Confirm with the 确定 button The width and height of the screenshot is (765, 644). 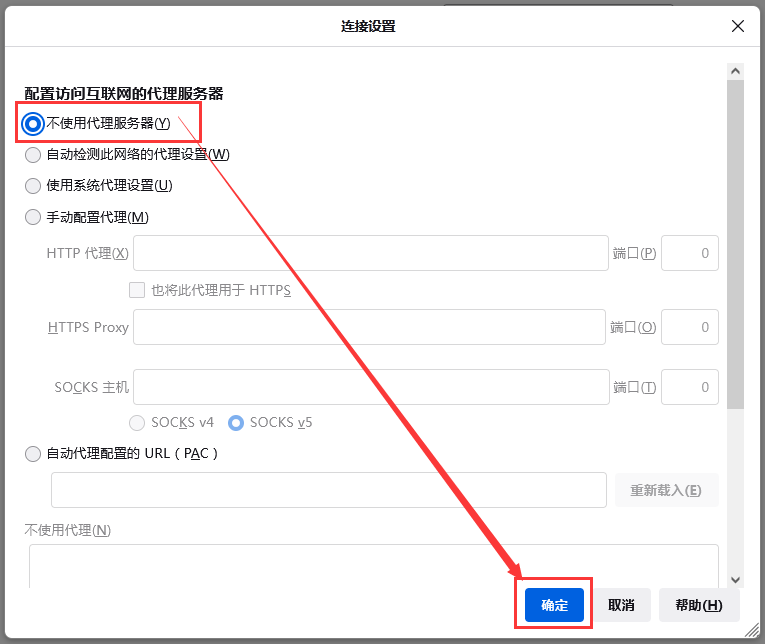pyautogui.click(x=554, y=605)
